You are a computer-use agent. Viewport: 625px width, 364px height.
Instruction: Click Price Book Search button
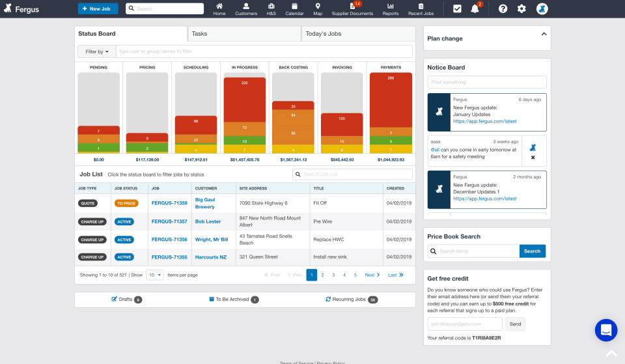532,251
